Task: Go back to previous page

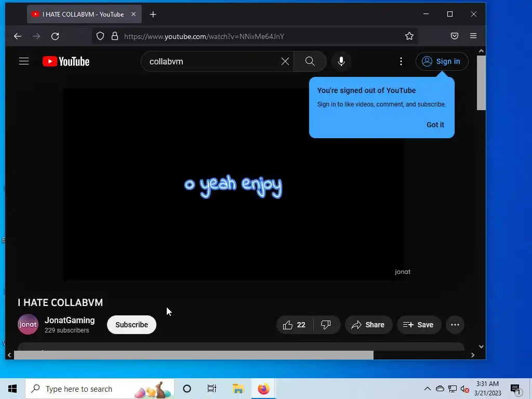Action: click(x=18, y=36)
